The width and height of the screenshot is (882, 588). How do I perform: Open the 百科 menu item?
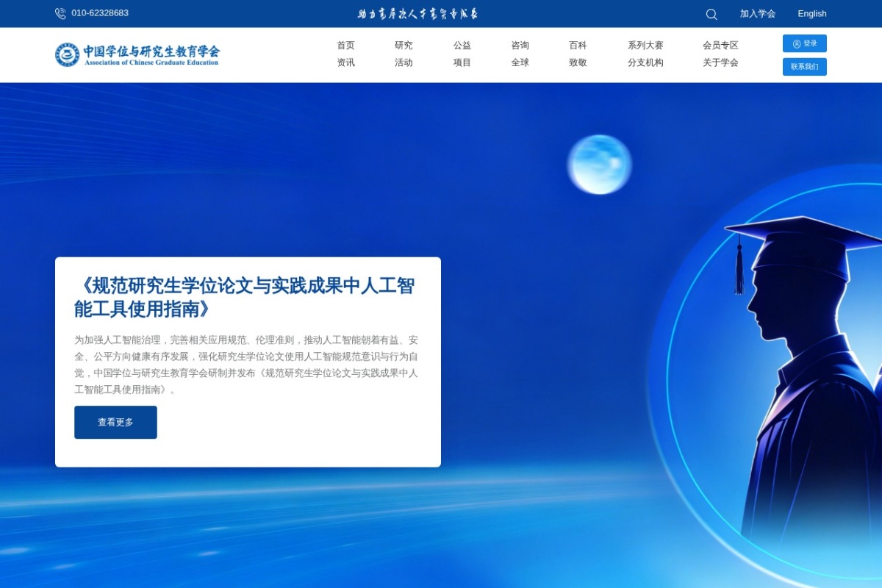pyautogui.click(x=578, y=46)
